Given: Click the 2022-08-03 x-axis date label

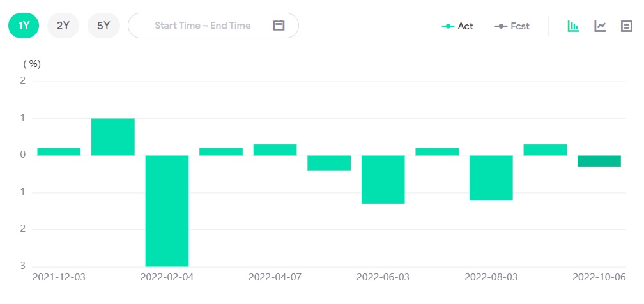Looking at the screenshot, I should click(x=491, y=278).
